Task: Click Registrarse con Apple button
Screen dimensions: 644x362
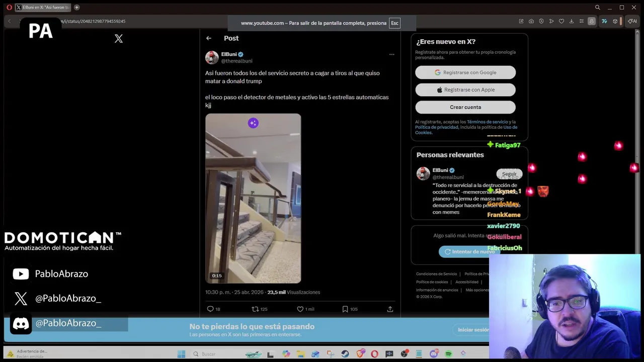Action: (465, 90)
